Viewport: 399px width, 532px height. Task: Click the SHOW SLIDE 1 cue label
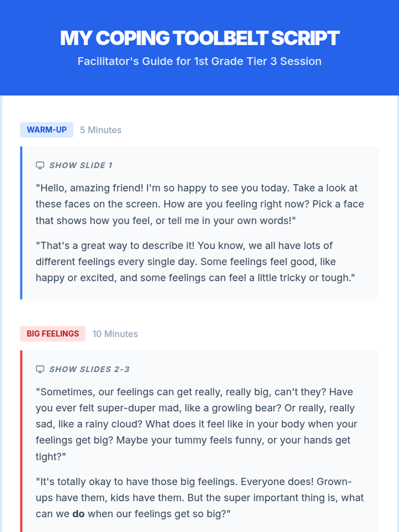(x=81, y=165)
